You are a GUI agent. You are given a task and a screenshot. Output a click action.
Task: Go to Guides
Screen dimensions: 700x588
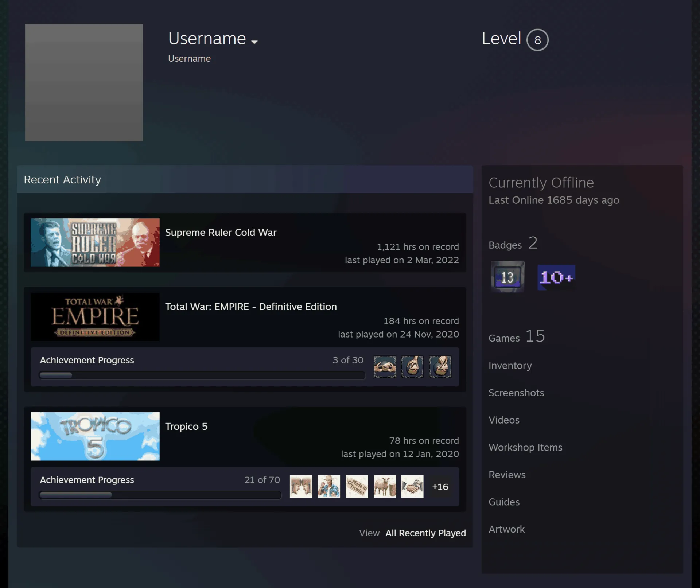pos(504,502)
